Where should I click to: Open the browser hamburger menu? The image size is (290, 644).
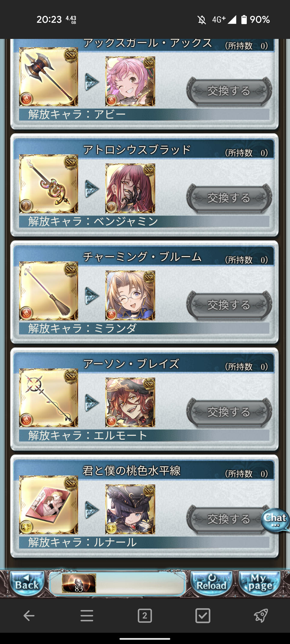coord(87,616)
